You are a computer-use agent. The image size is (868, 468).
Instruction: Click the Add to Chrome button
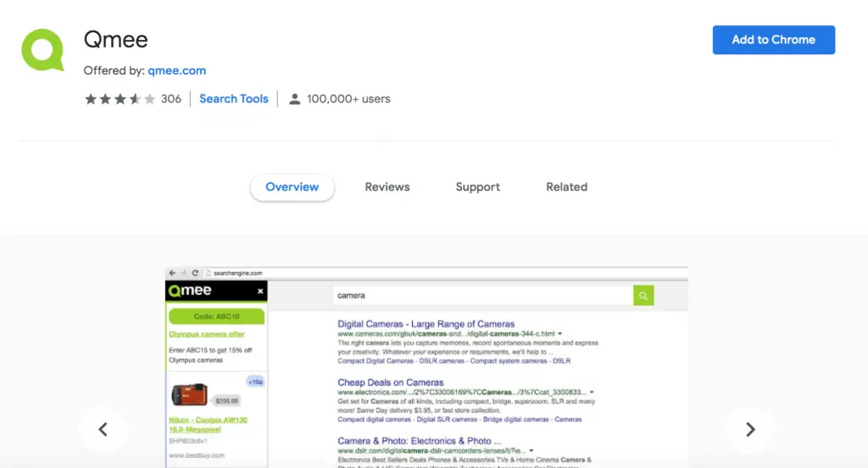(773, 40)
